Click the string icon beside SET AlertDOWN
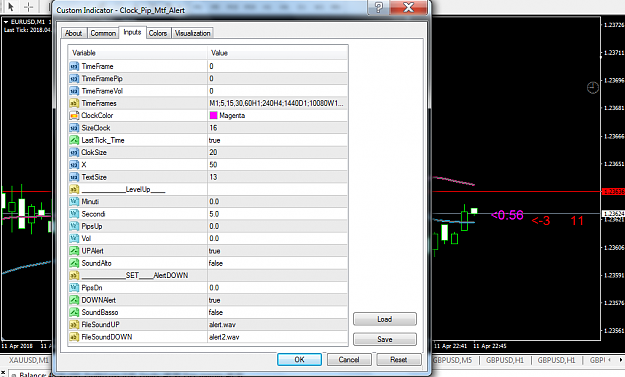 (x=74, y=275)
